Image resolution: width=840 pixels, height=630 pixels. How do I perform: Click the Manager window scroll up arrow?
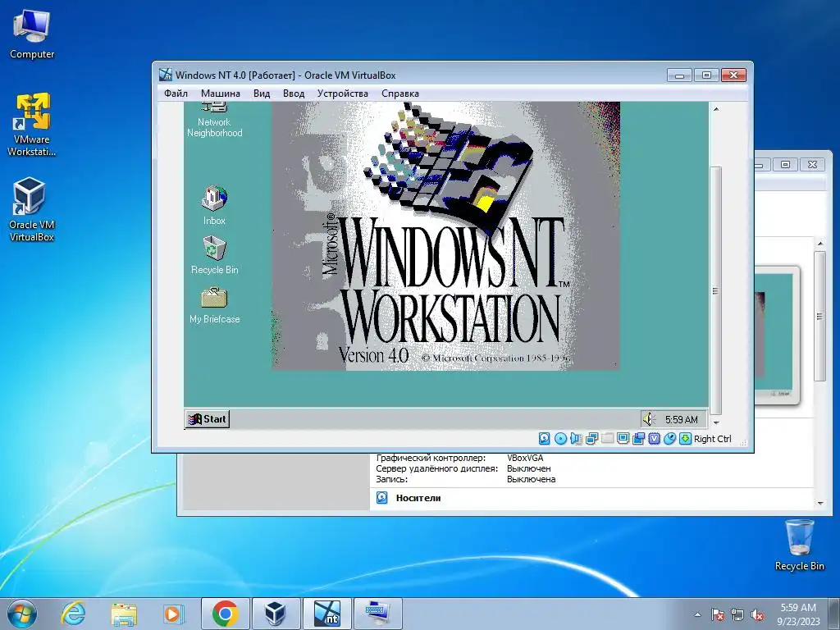(820, 244)
